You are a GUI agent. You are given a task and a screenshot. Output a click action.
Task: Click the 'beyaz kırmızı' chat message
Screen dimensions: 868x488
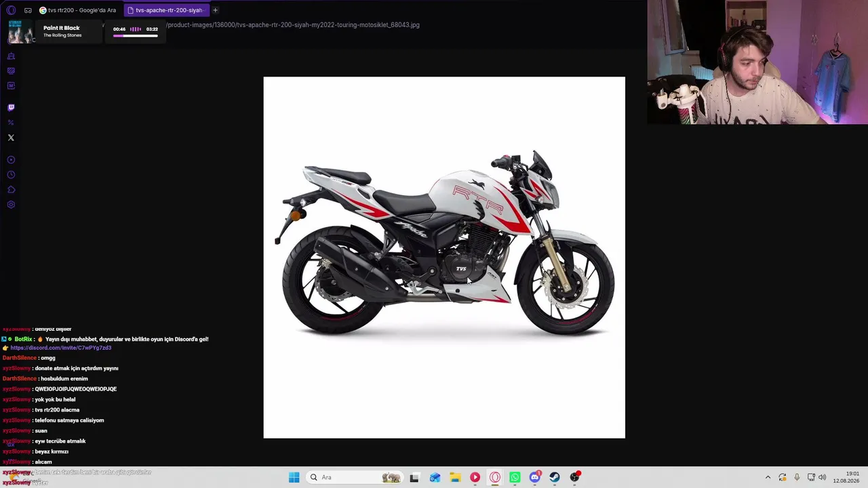point(52,451)
